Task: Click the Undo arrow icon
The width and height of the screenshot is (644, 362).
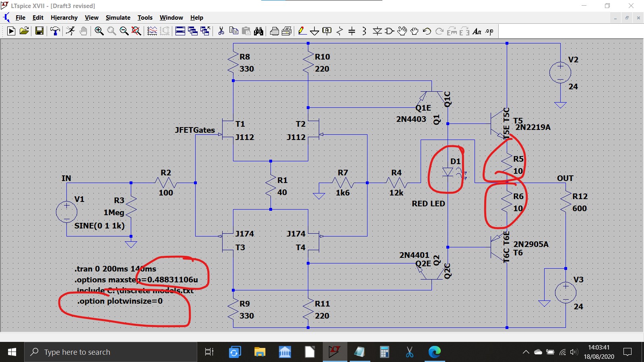Action: (427, 31)
